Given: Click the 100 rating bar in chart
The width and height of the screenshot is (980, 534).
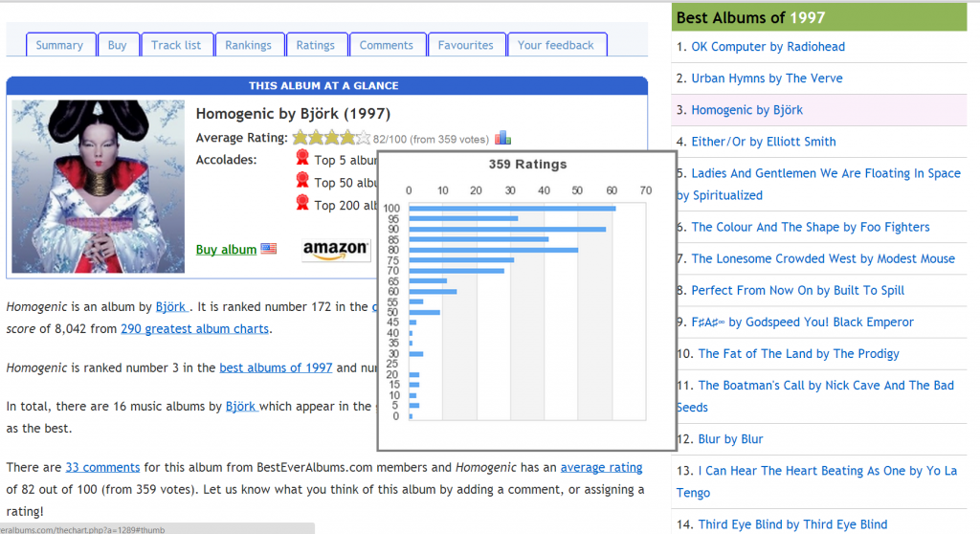Looking at the screenshot, I should coord(512,208).
